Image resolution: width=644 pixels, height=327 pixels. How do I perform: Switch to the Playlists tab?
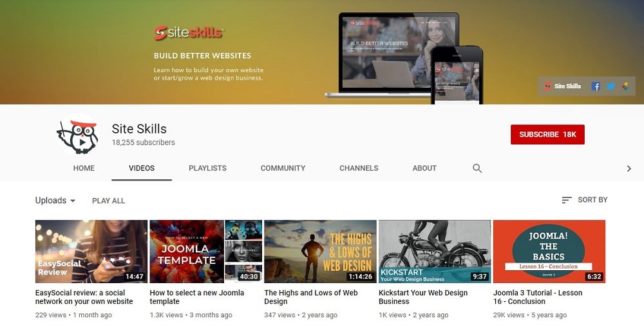[x=207, y=168]
